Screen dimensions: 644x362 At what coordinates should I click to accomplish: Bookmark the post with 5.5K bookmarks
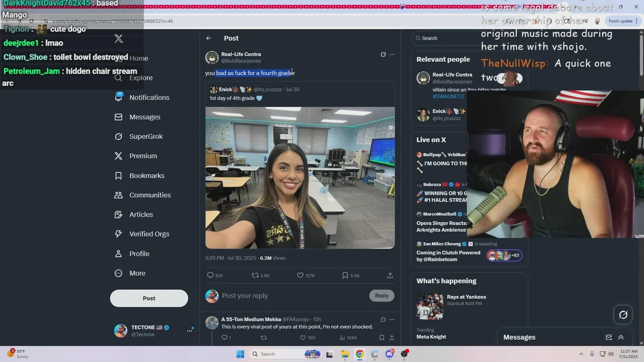pyautogui.click(x=351, y=276)
